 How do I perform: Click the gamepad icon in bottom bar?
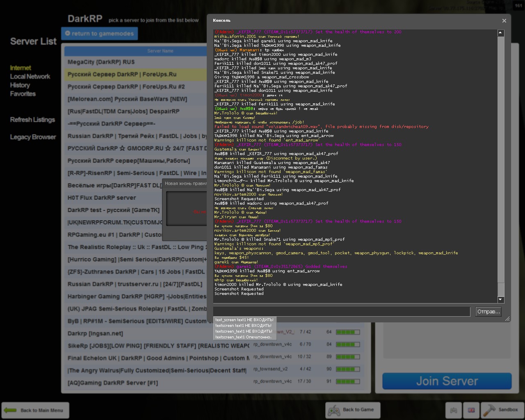tap(454, 410)
